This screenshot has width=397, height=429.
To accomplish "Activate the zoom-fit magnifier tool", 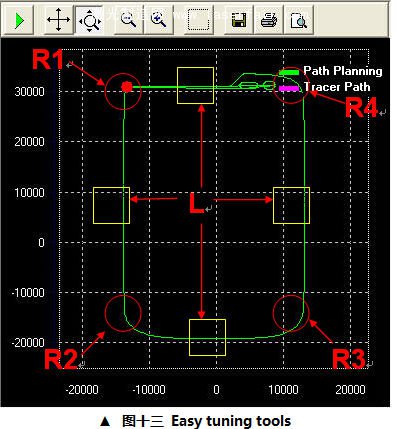I will click(89, 20).
